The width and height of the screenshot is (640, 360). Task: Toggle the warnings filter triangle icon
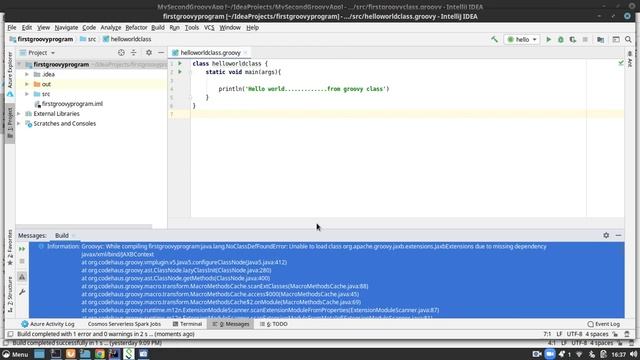(22, 277)
